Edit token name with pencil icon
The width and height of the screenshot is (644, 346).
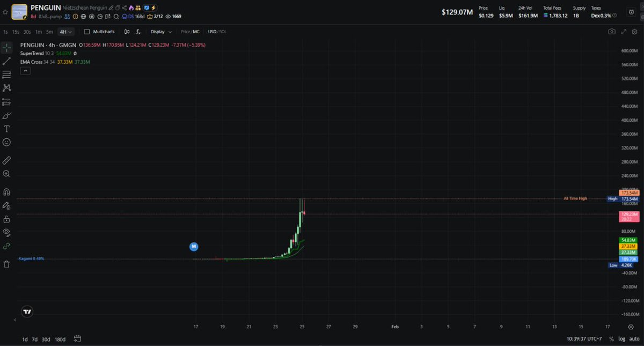[x=111, y=8]
